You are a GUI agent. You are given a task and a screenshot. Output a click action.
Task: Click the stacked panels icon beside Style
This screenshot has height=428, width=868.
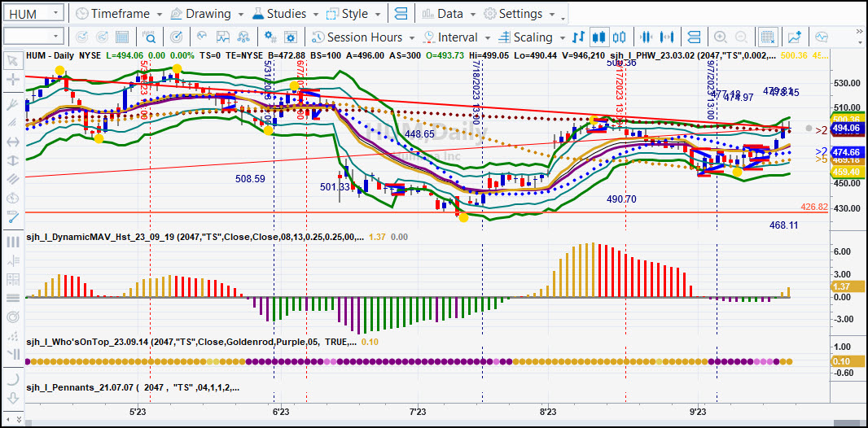tap(401, 13)
